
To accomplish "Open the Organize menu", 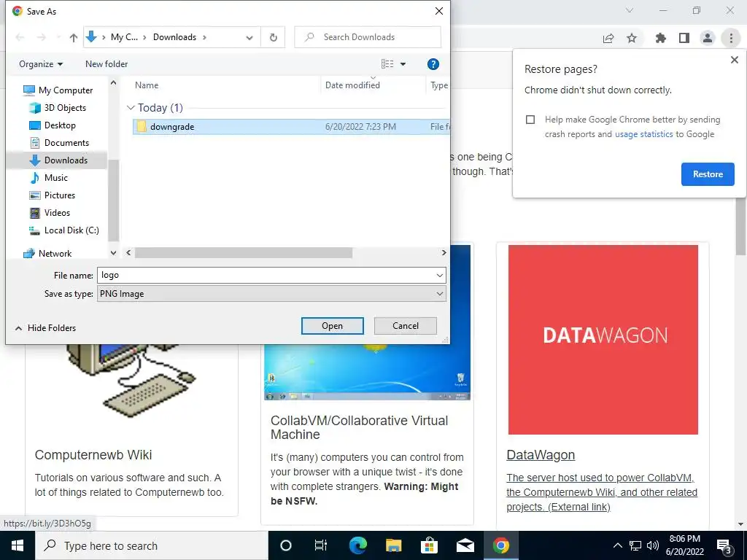I will click(x=41, y=64).
